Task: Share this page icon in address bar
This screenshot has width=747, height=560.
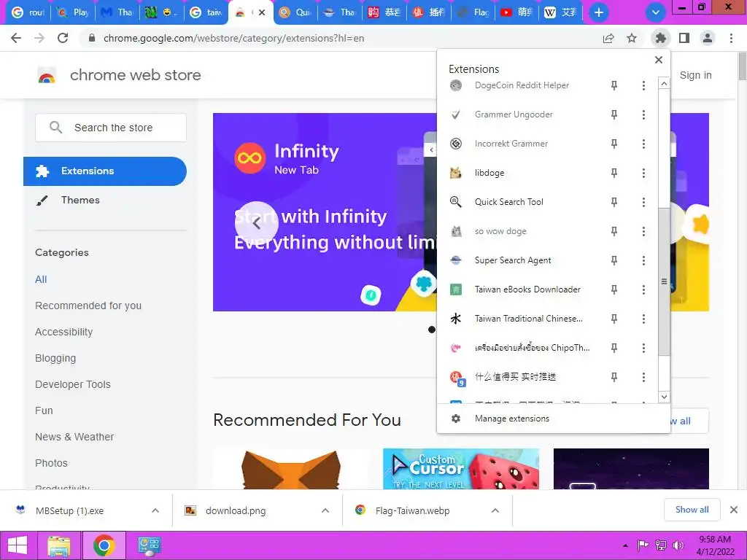Action: tap(608, 38)
